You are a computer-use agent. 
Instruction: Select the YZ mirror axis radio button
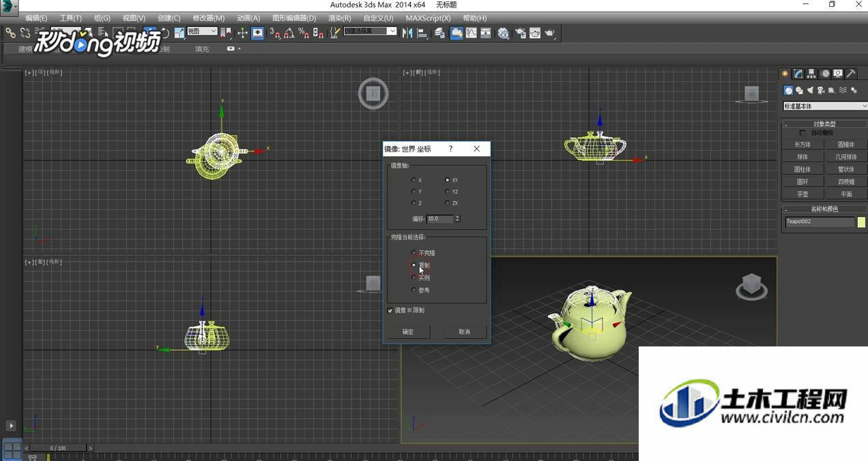click(448, 192)
